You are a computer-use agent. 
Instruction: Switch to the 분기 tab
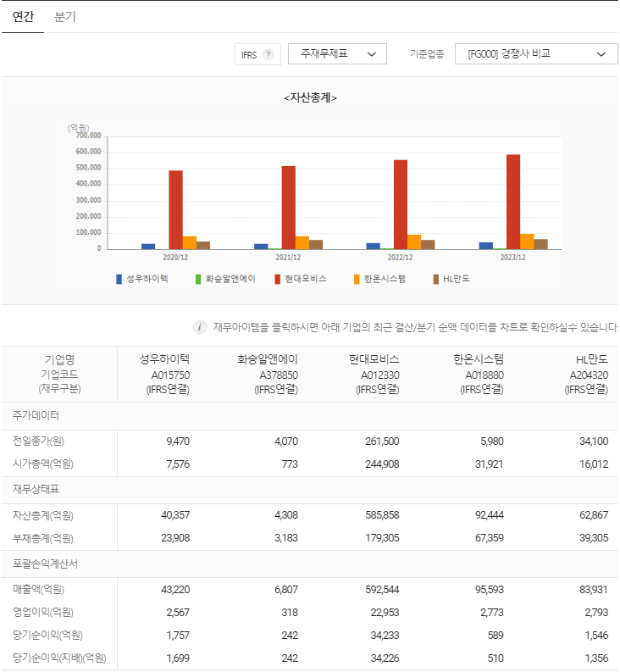(65, 17)
